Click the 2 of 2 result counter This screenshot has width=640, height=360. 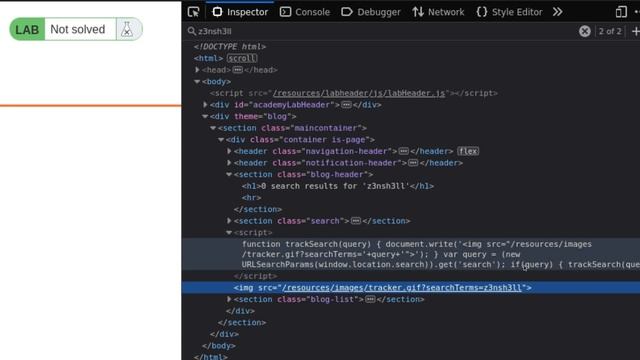tap(610, 31)
